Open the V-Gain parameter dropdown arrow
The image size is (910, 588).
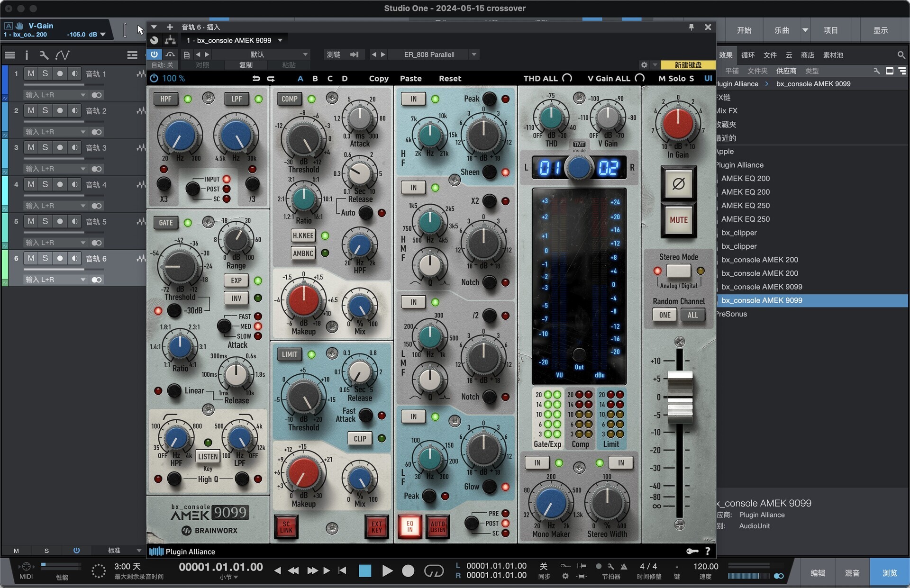103,34
